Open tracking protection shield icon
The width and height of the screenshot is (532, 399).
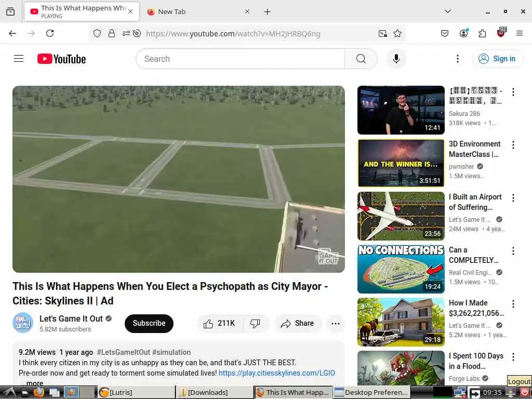[x=97, y=33]
